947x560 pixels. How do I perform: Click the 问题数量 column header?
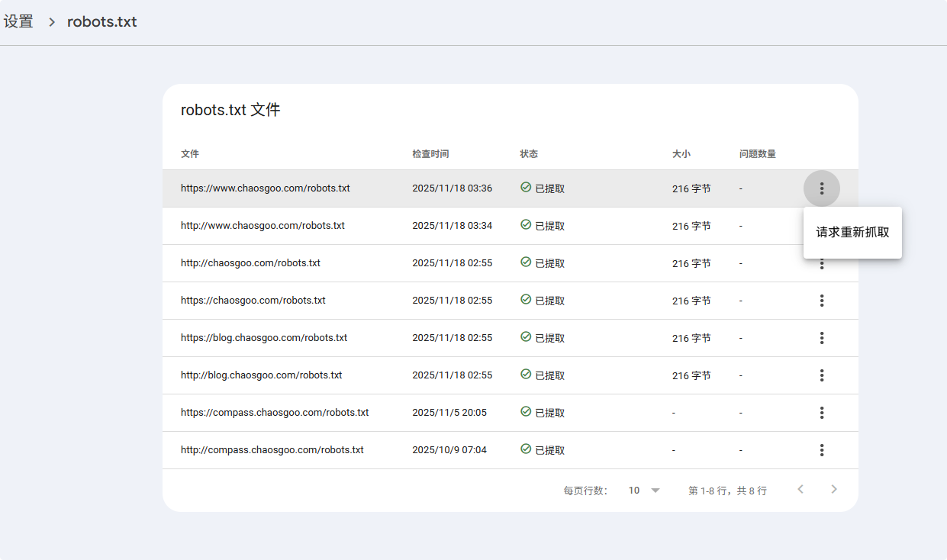point(757,154)
